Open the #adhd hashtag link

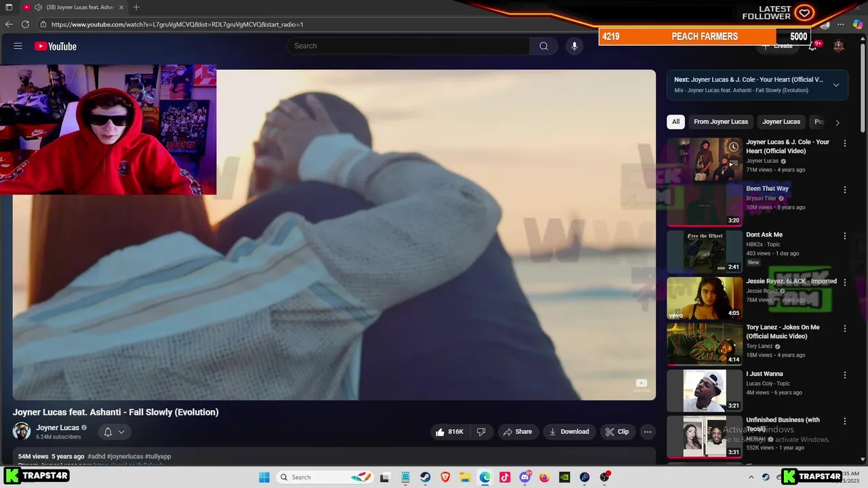coord(96,457)
